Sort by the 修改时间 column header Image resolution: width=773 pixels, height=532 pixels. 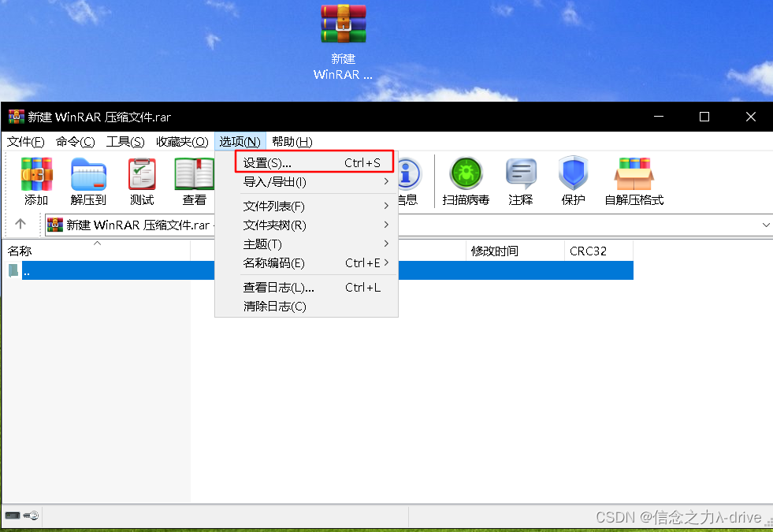(x=515, y=251)
